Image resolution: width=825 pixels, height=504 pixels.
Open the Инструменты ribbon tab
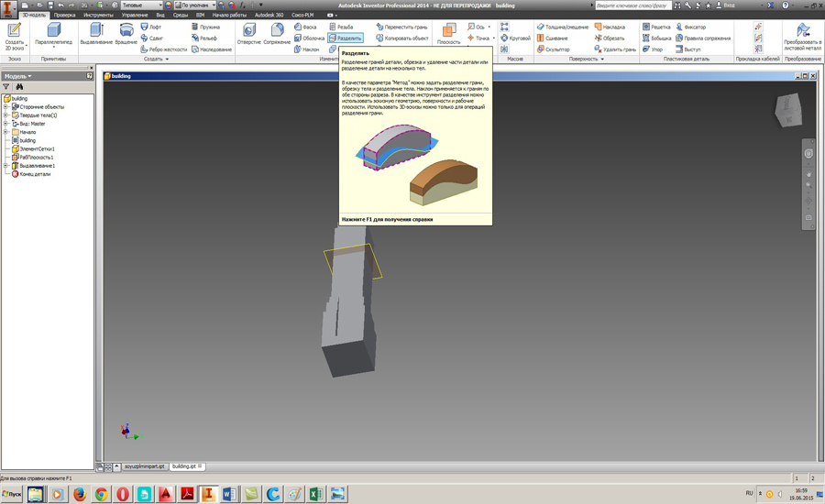[x=98, y=16]
